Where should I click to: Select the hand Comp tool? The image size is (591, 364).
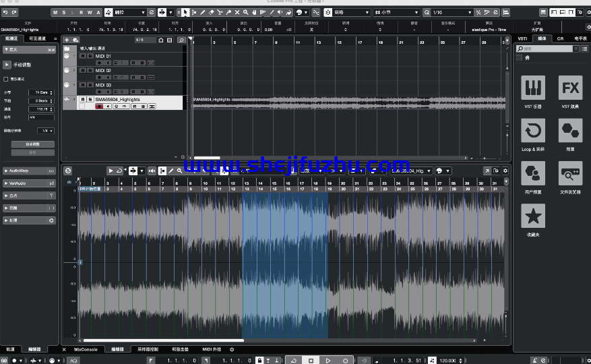(255, 12)
